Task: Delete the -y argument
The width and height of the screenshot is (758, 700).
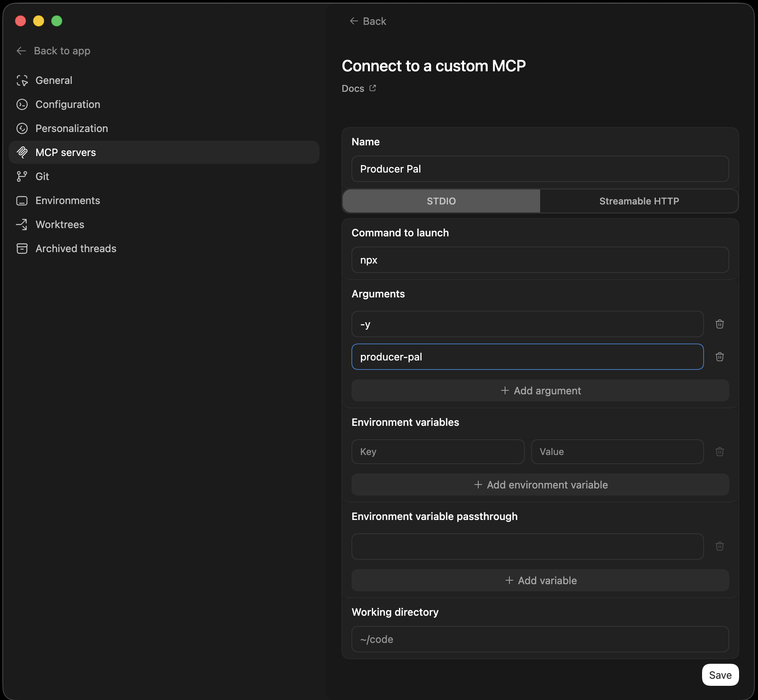Action: (720, 324)
